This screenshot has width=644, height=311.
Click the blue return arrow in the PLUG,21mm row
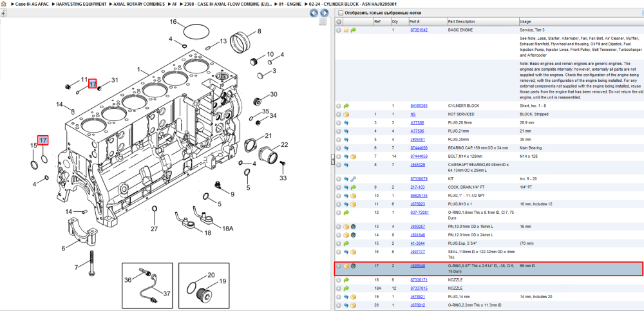pos(346,131)
